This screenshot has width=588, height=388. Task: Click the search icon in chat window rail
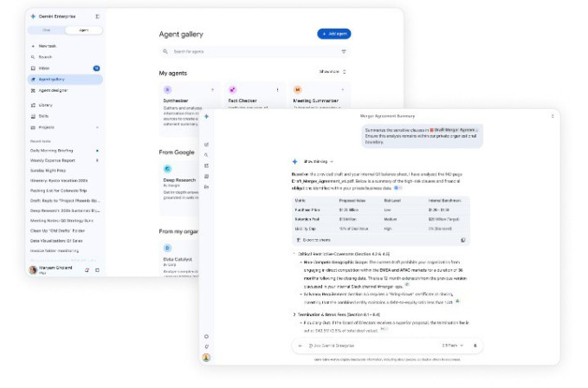pos(206,155)
